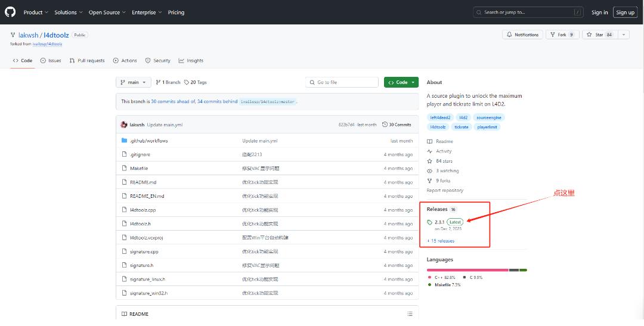Open the 30 Commits history link

coord(397,125)
